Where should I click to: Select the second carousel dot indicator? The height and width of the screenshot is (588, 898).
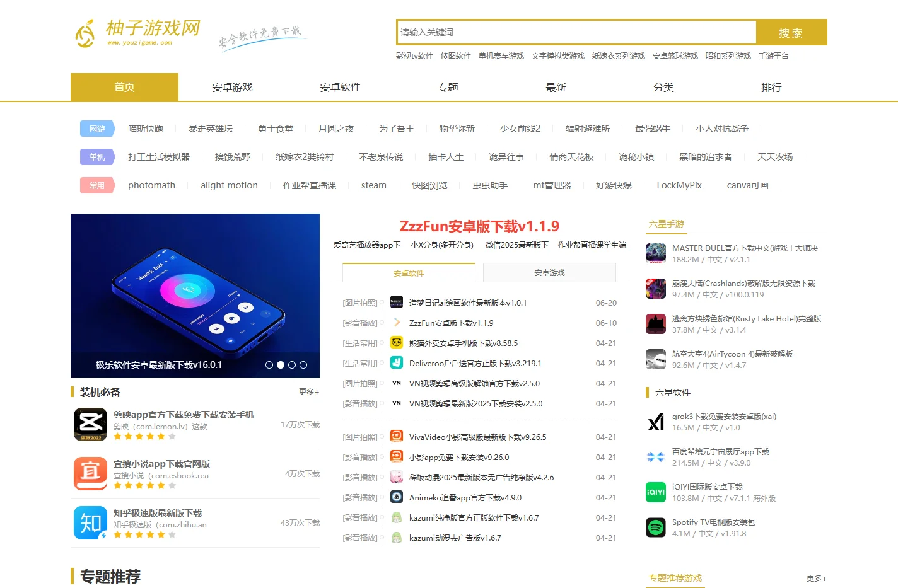click(281, 365)
